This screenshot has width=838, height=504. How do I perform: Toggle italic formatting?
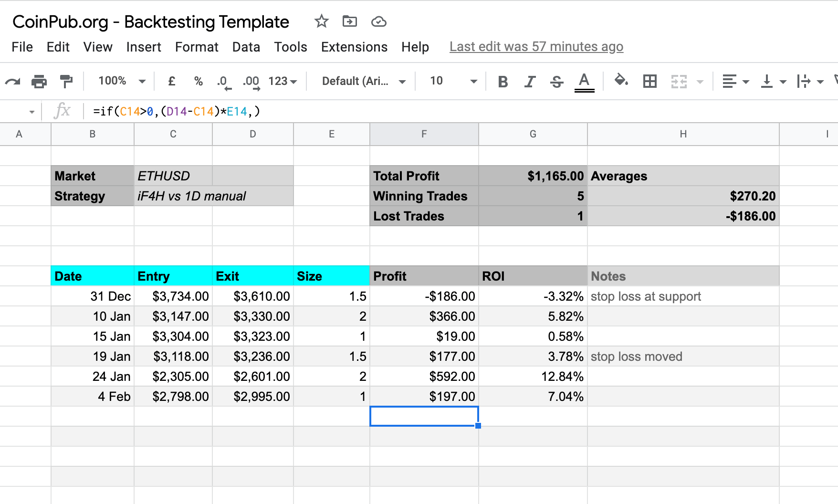[x=529, y=81]
